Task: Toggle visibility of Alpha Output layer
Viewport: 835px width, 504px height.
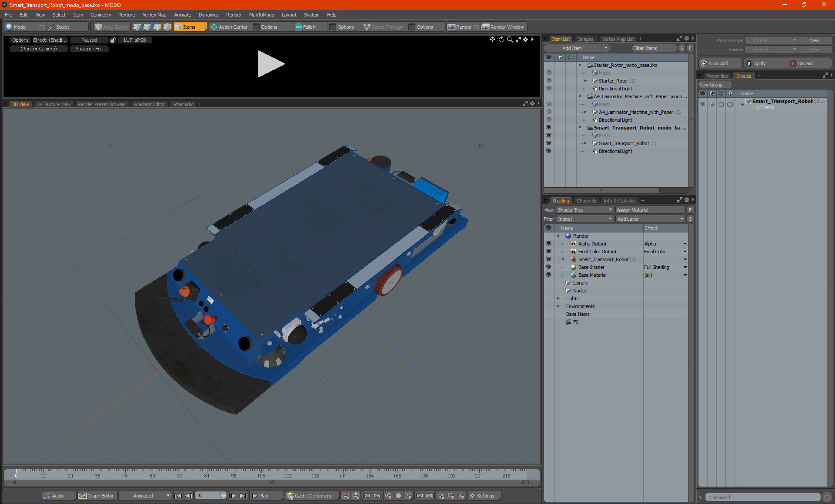Action: 549,244
